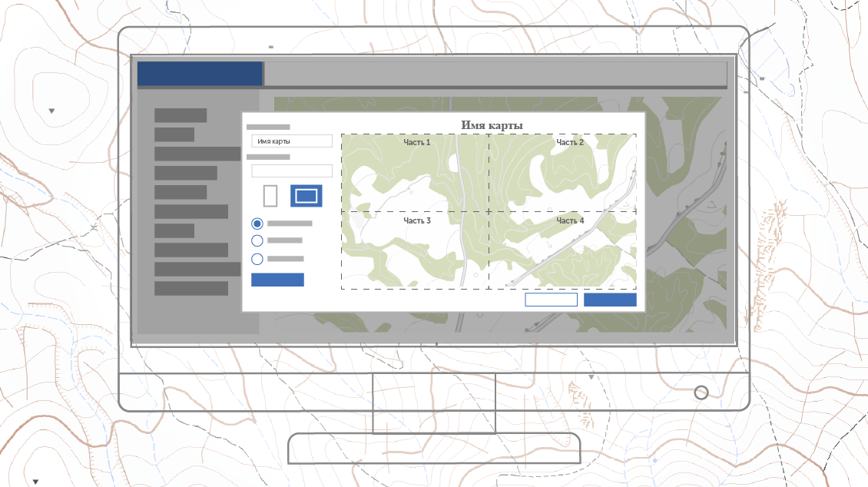This screenshot has width=868, height=487.
Task: Open the last item in the sidebar menu
Action: [191, 288]
